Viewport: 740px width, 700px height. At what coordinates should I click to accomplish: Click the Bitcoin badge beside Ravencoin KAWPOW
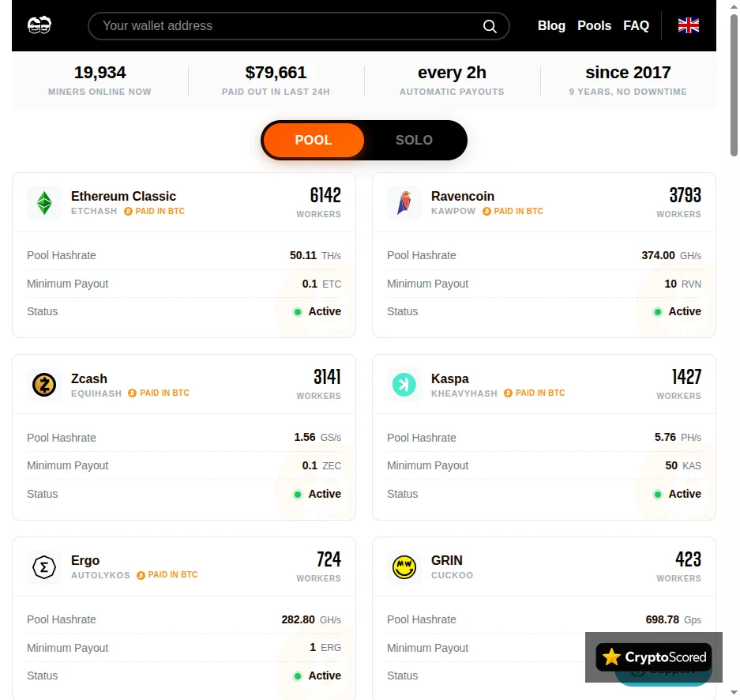coord(486,212)
